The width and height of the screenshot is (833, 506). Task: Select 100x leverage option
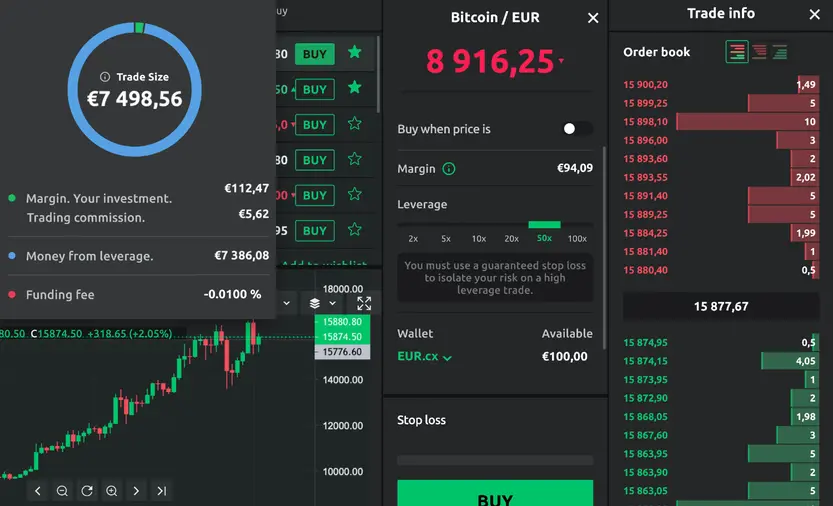[x=577, y=239]
